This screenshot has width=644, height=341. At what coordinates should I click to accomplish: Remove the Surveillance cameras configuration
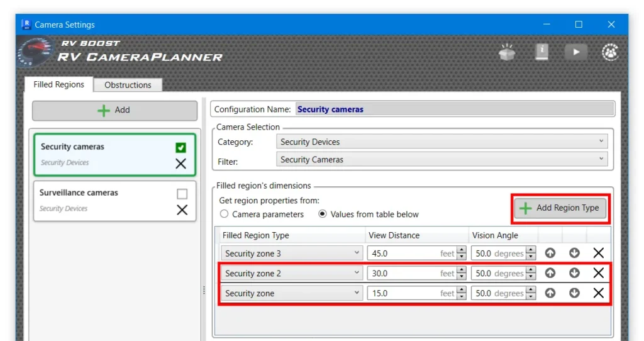[182, 210]
